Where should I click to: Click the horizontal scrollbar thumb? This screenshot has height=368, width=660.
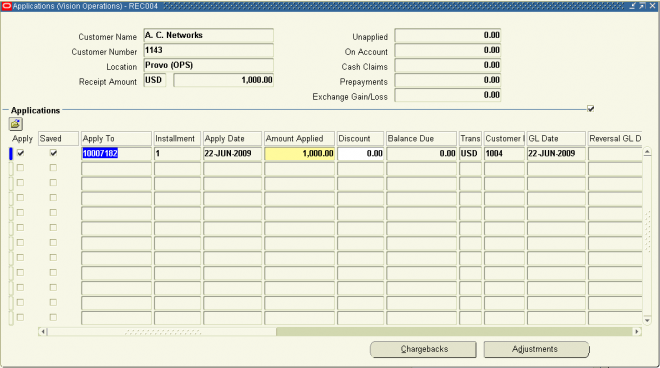click(x=162, y=332)
